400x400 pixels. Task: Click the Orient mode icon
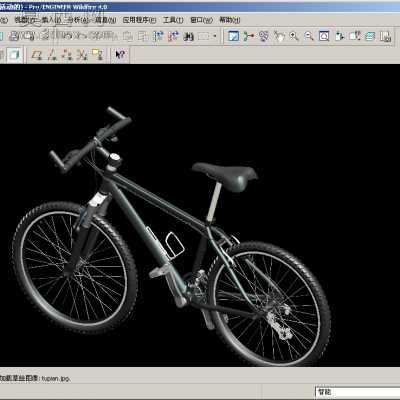[264, 36]
